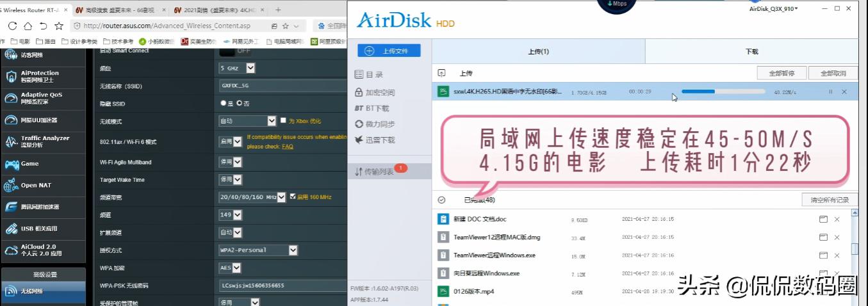The width and height of the screenshot is (868, 306).
Task: Click the WPA-PSK 无线密码 field
Action: (x=283, y=286)
